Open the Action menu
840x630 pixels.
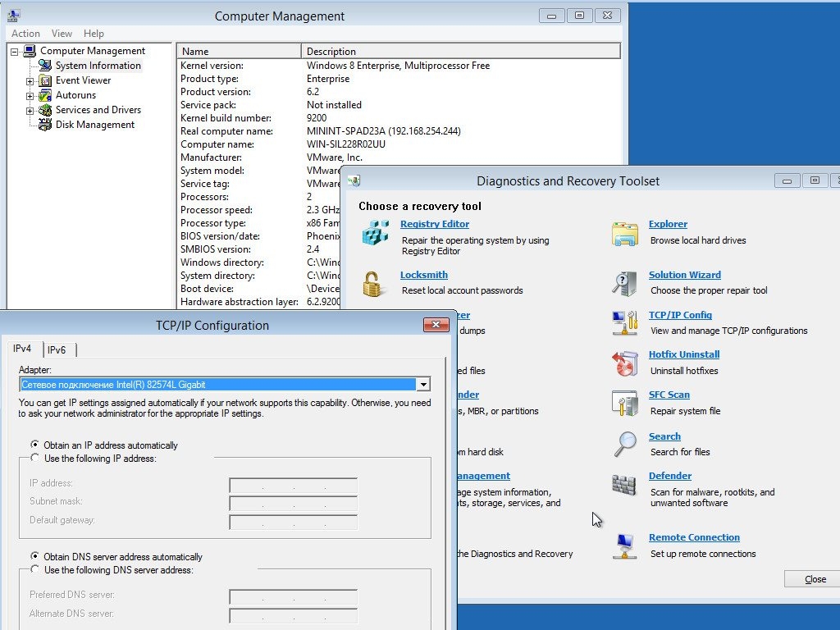25,34
